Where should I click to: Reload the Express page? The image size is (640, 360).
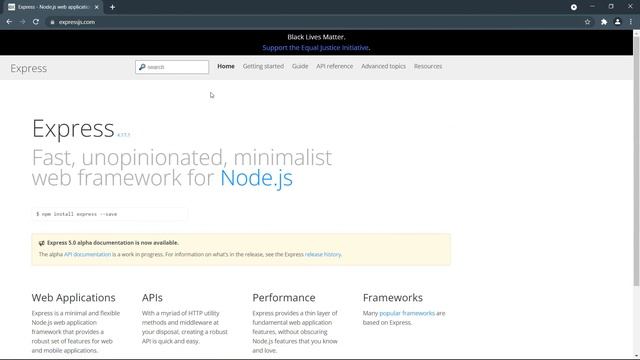pos(36,22)
